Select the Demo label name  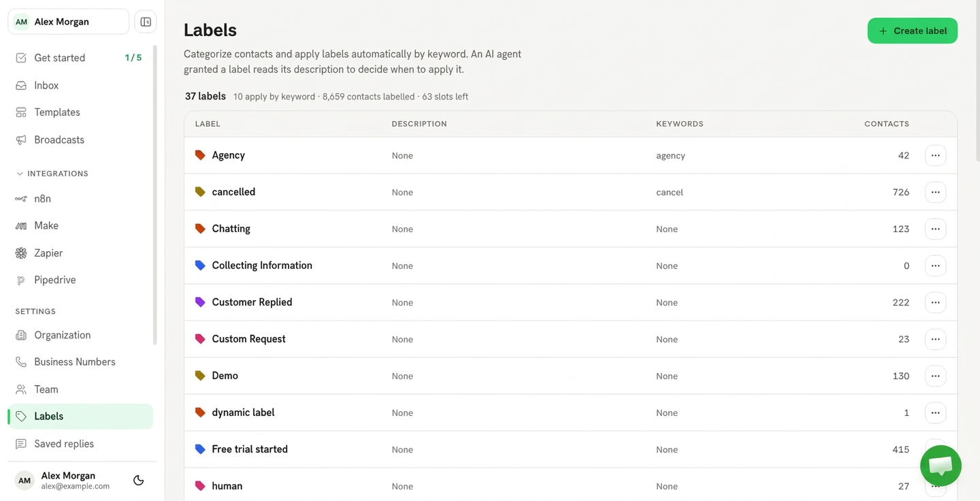225,376
